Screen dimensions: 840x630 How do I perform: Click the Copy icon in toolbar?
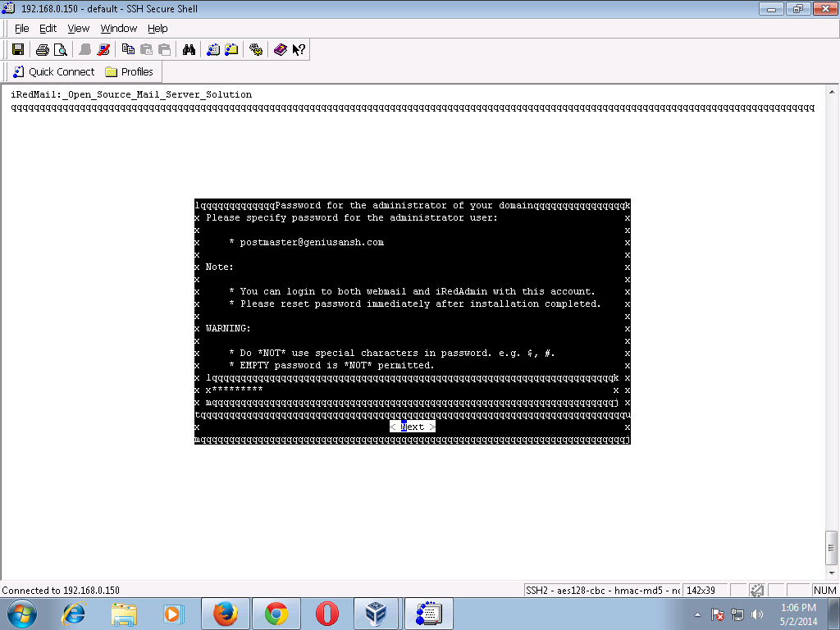point(128,50)
